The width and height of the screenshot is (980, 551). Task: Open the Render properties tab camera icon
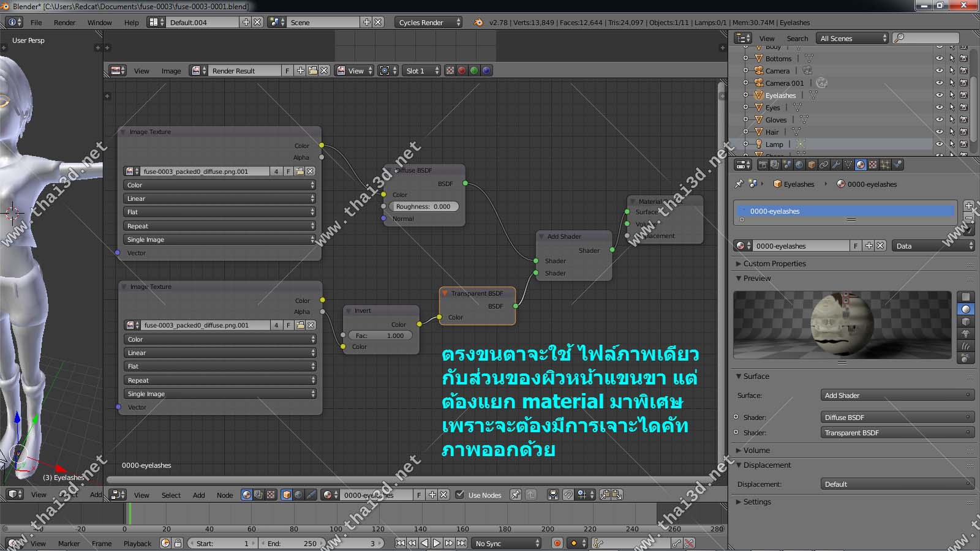click(763, 165)
